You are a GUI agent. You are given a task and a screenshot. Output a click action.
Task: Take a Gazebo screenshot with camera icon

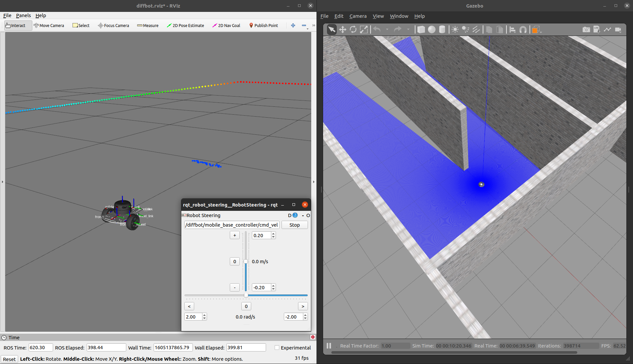click(x=586, y=30)
